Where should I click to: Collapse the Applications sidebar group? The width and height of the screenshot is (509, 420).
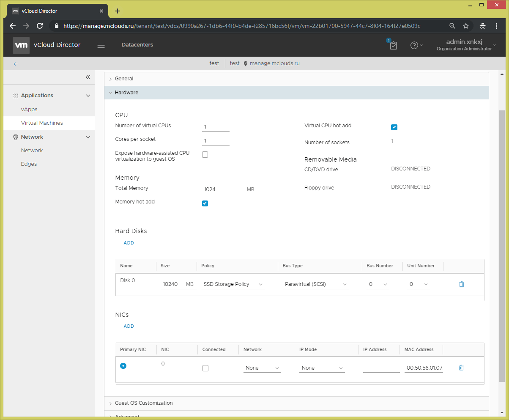(88, 96)
